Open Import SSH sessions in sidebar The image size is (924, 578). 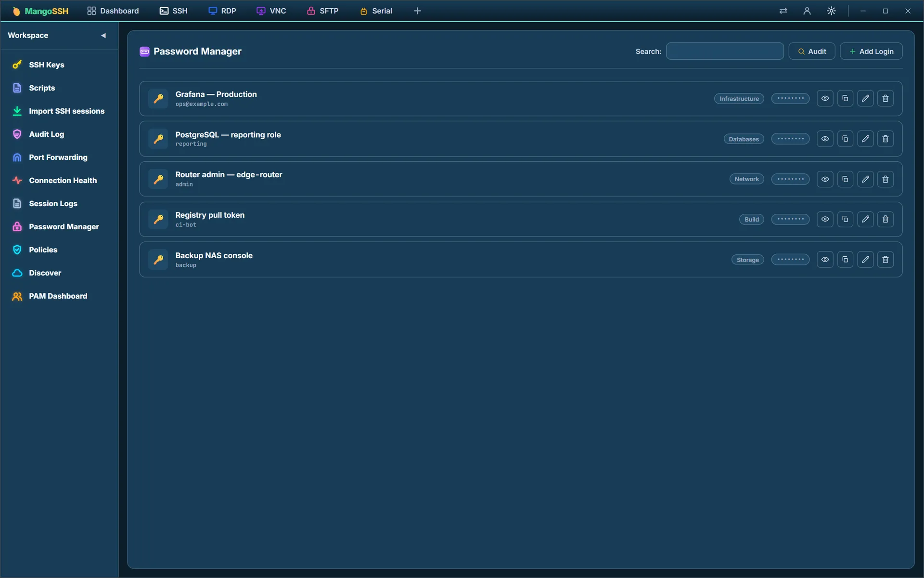pos(60,111)
